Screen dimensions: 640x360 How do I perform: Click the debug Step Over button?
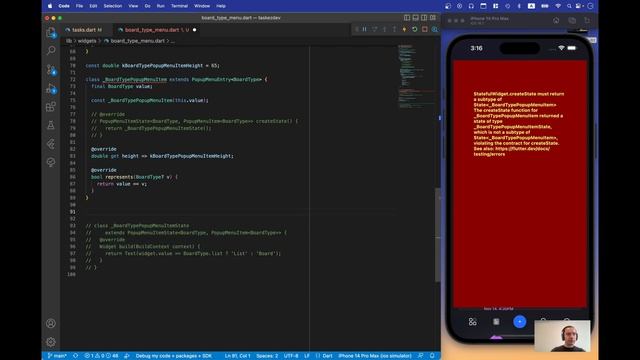pos(374,29)
